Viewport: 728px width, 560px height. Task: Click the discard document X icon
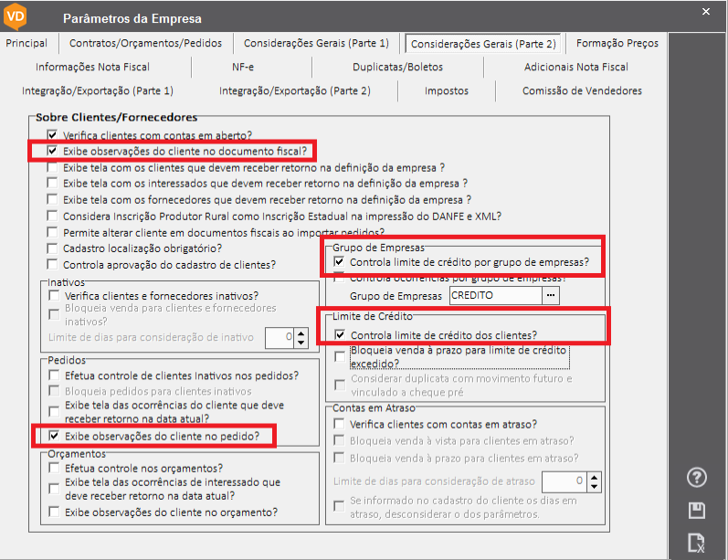(696, 543)
